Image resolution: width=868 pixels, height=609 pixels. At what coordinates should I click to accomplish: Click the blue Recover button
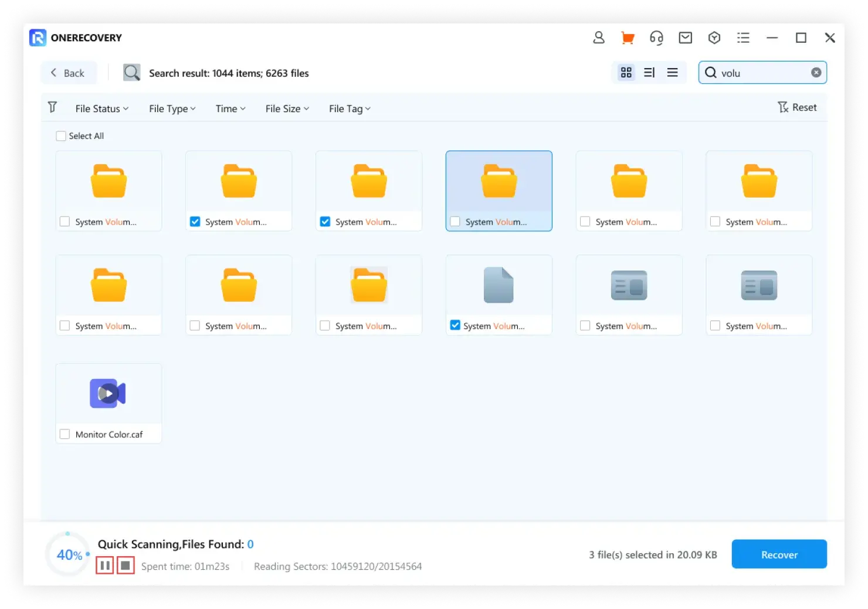[x=779, y=554]
